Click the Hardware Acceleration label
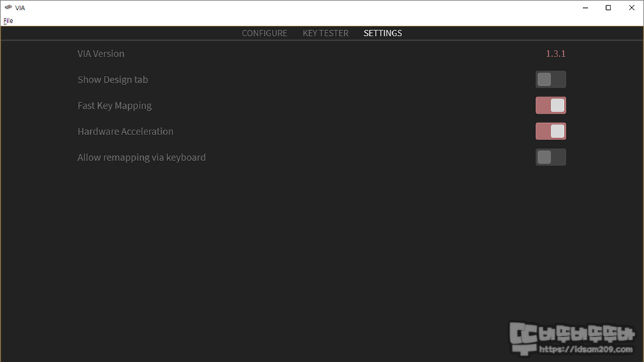Screen dimensions: 644x362 (125, 132)
